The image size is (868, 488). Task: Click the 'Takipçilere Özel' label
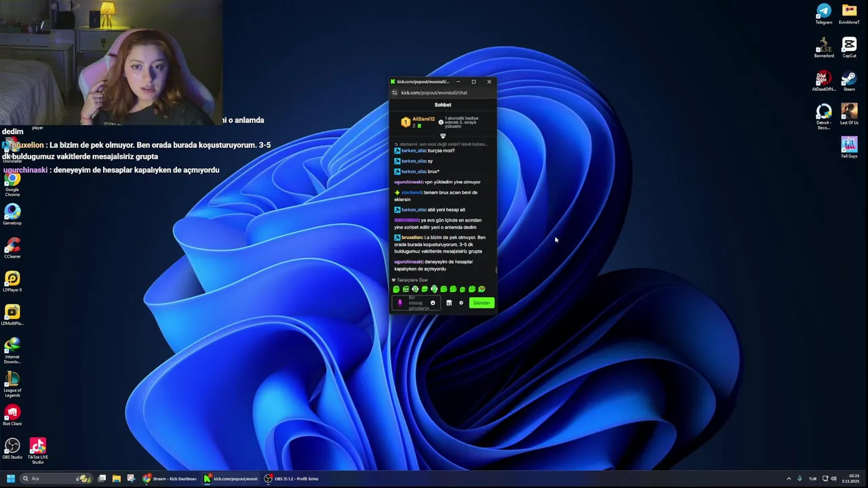pos(412,280)
